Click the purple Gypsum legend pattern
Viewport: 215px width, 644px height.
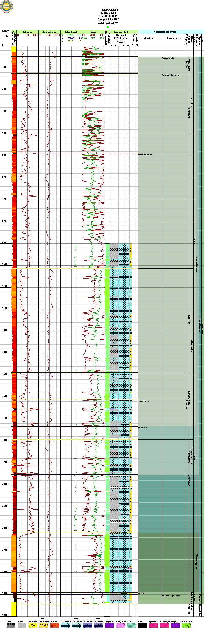[x=110, y=625]
